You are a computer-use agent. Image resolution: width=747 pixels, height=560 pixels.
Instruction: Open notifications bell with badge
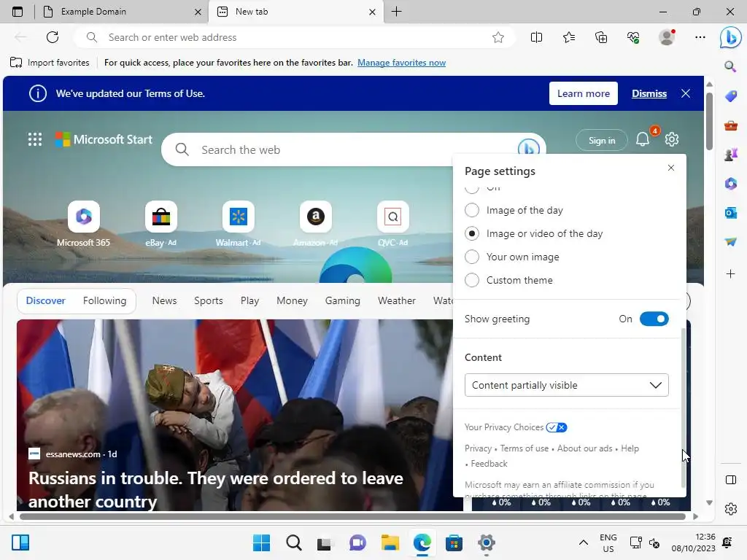tap(643, 139)
